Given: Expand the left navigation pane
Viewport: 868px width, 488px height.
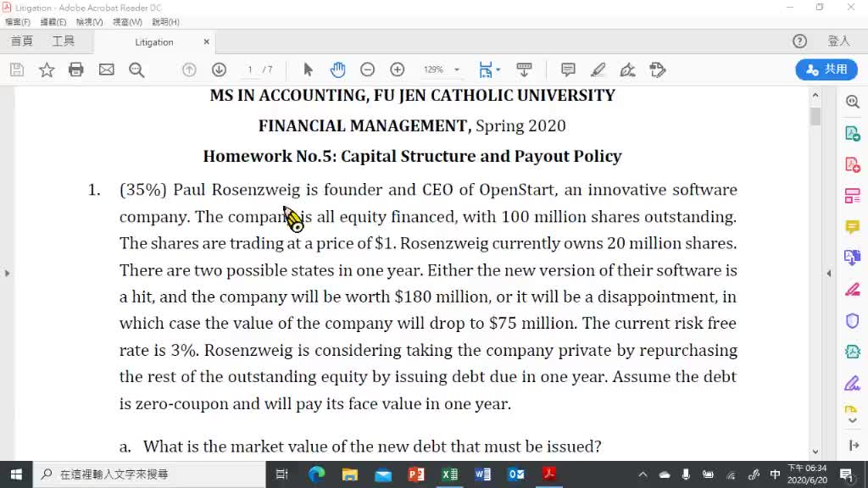Looking at the screenshot, I should click(x=7, y=273).
